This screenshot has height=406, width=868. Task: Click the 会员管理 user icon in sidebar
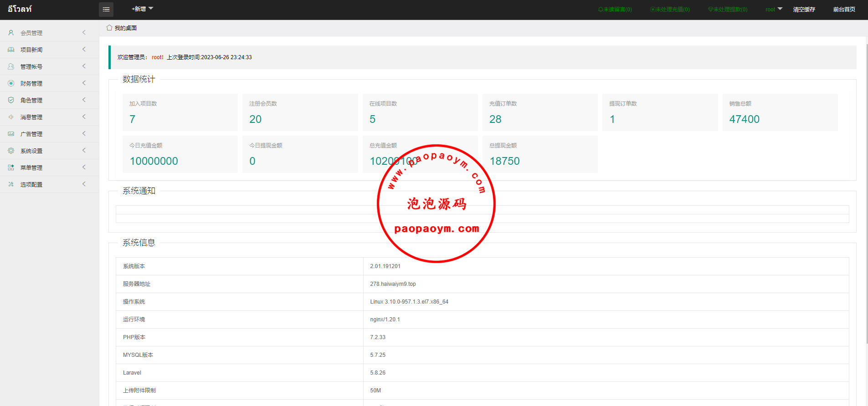(x=11, y=33)
